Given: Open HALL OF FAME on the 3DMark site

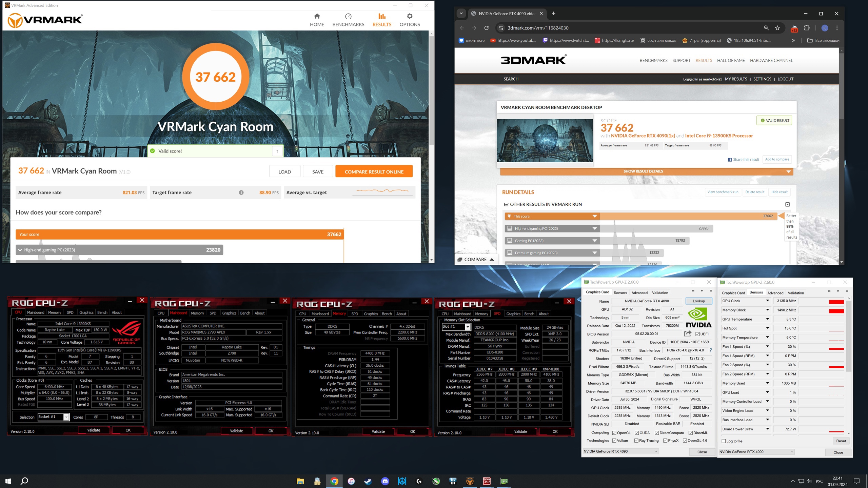Looking at the screenshot, I should click(731, 60).
